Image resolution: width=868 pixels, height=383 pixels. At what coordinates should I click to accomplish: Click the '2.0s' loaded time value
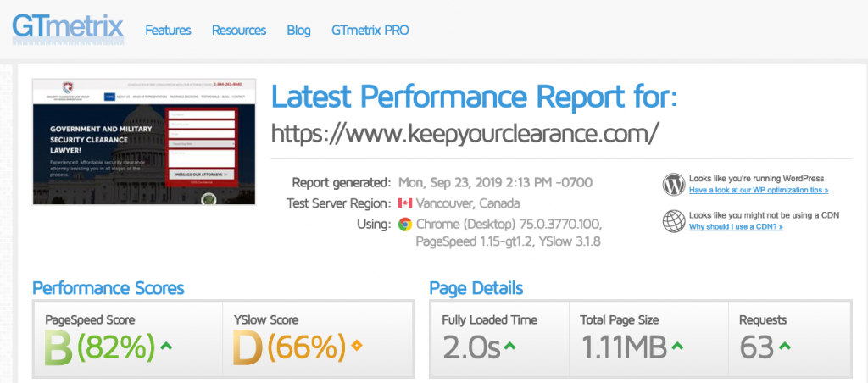click(x=471, y=347)
